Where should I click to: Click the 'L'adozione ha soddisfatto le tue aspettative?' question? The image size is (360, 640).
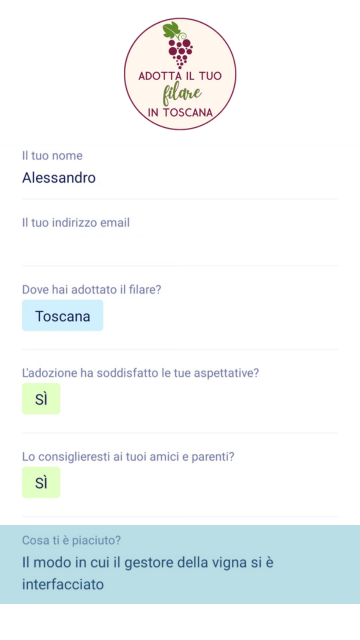[140, 373]
